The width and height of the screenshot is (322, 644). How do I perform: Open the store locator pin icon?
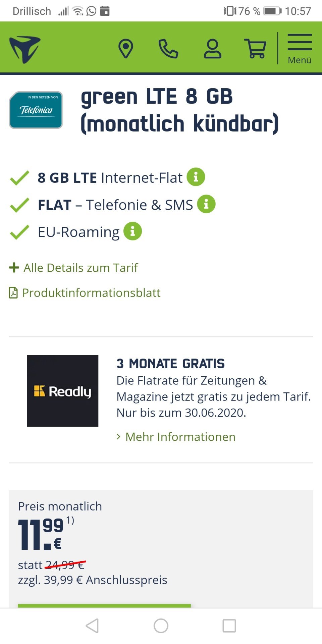pos(126,49)
